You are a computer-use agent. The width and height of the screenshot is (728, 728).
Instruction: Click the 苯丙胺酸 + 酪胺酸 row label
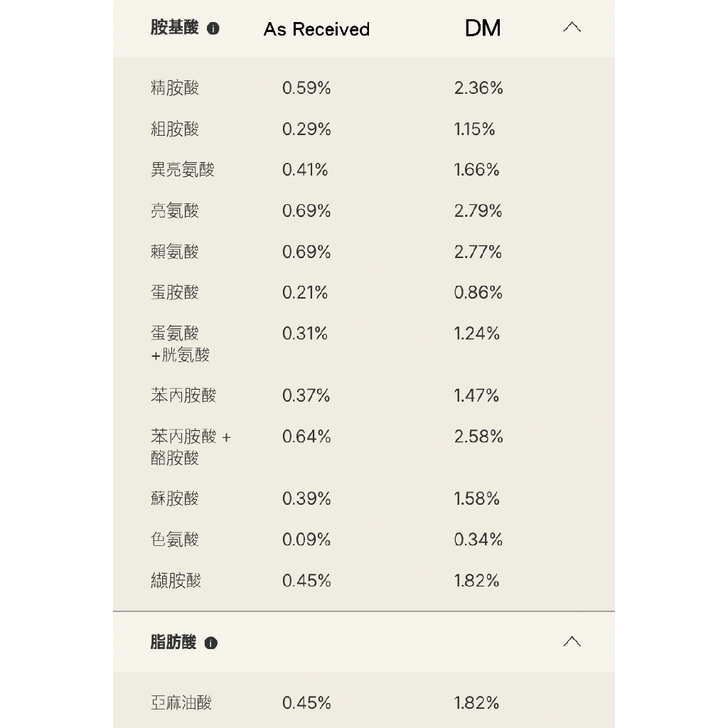point(191,447)
